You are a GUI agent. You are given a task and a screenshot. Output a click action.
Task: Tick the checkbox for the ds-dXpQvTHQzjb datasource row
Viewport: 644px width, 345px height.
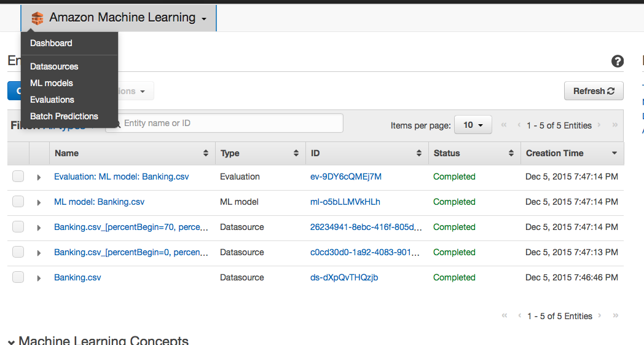18,277
